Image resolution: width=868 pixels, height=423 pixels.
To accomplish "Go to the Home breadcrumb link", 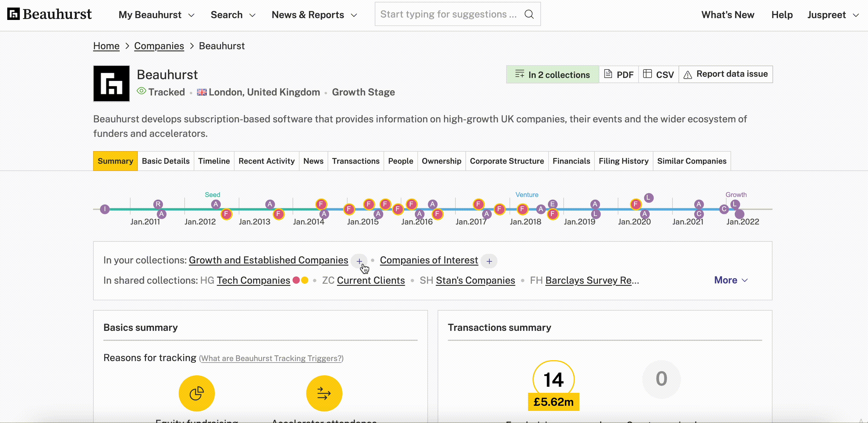I will pos(106,46).
